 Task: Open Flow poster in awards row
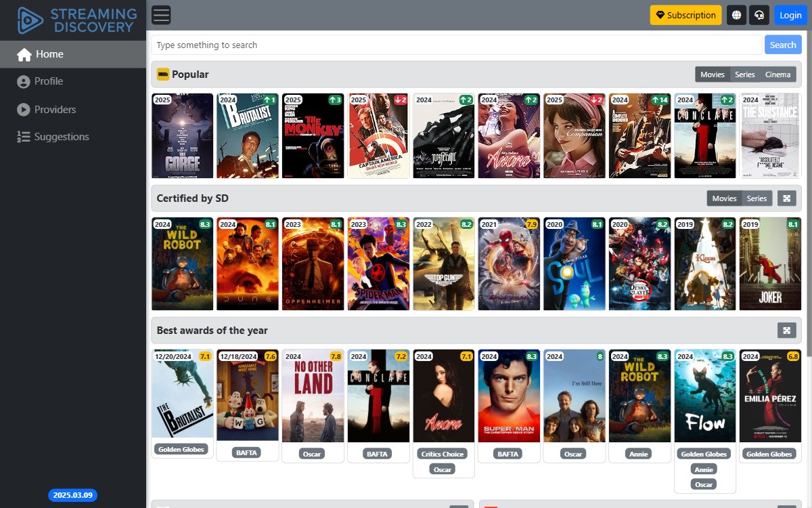click(705, 396)
